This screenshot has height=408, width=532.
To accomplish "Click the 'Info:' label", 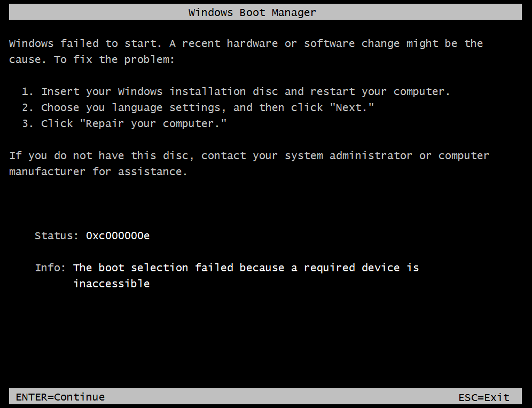I will coord(50,268).
